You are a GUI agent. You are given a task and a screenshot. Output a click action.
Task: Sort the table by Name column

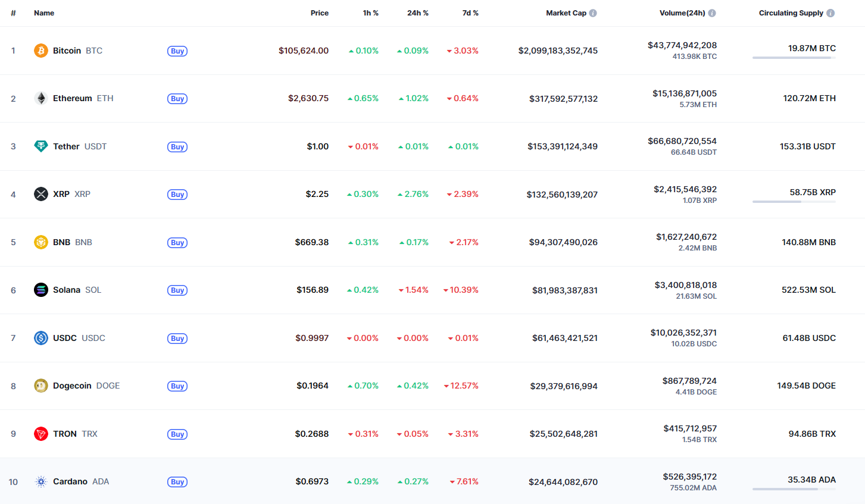click(x=44, y=13)
